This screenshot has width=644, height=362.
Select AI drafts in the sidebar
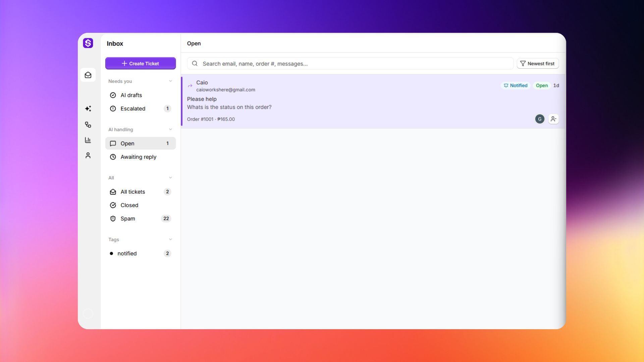(x=141, y=95)
